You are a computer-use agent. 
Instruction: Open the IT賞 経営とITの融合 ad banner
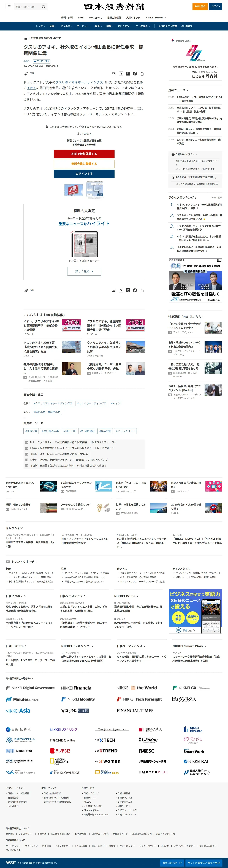[195, 280]
